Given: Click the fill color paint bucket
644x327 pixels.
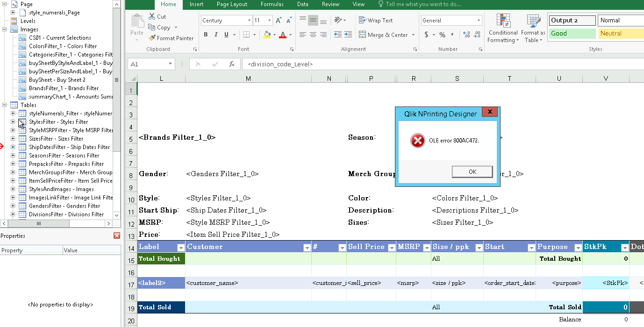Looking at the screenshot, I should pos(267,35).
